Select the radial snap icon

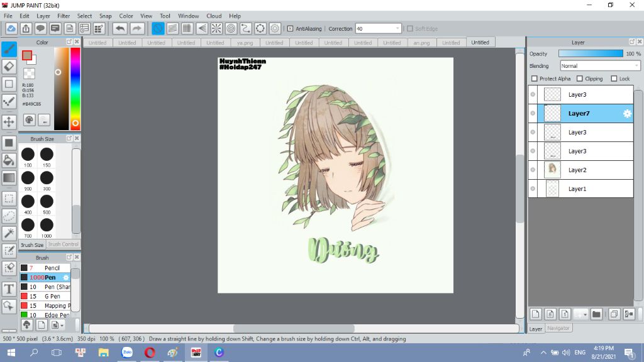pyautogui.click(x=216, y=29)
